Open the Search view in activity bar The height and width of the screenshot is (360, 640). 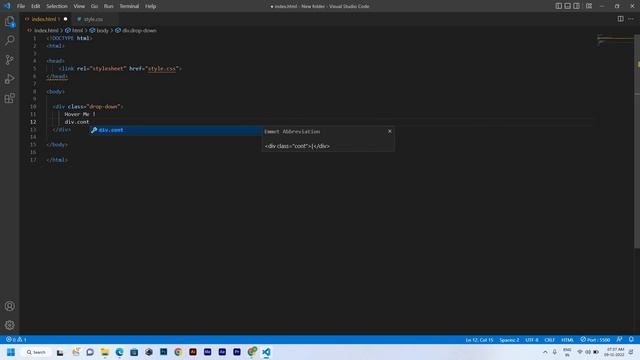tap(10, 40)
